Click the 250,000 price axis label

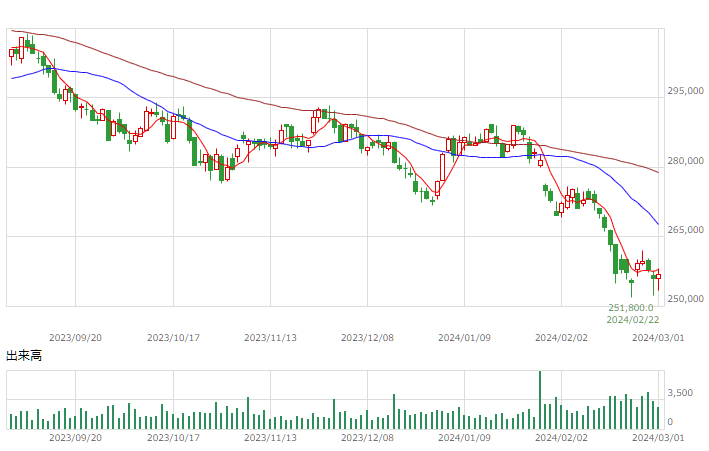click(685, 299)
